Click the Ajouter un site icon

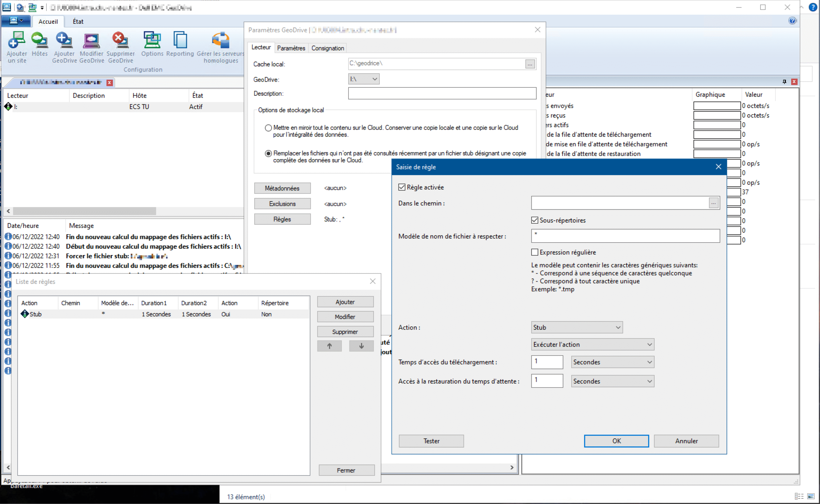click(16, 41)
